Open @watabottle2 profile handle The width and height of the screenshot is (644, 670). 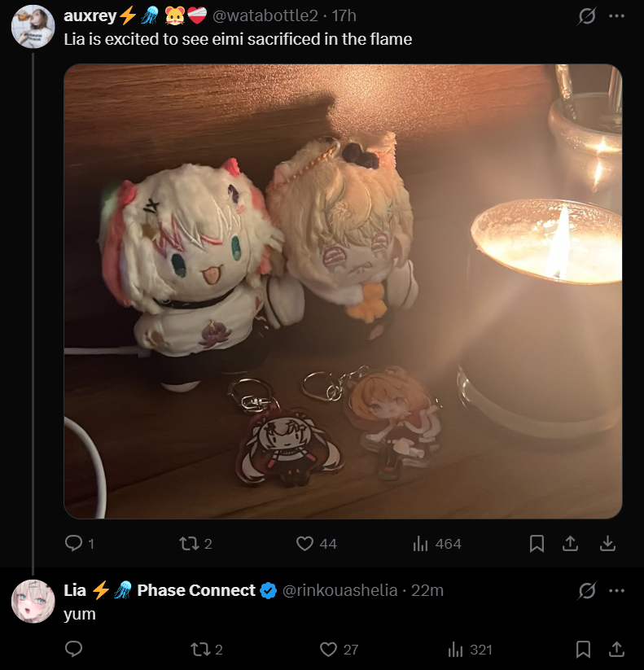pos(265,15)
